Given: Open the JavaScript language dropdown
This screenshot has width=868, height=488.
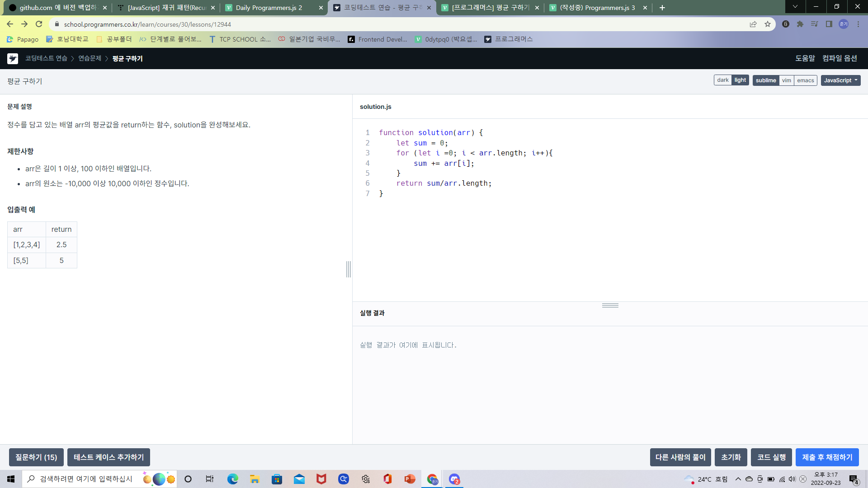Looking at the screenshot, I should click(840, 80).
